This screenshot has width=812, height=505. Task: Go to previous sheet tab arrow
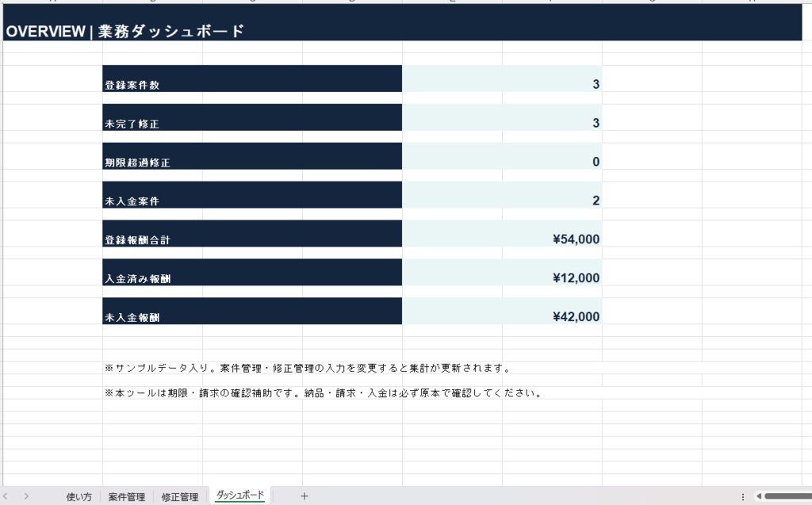coord(6,496)
